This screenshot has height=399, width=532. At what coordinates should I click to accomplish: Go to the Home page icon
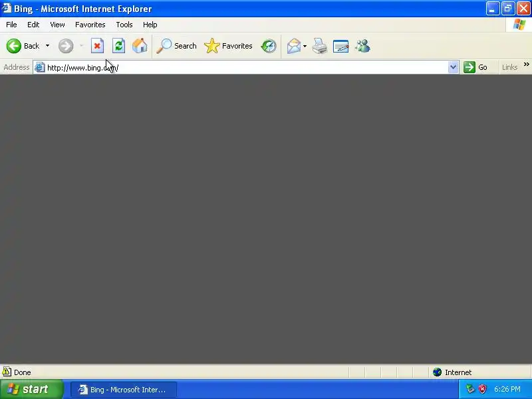tap(140, 46)
